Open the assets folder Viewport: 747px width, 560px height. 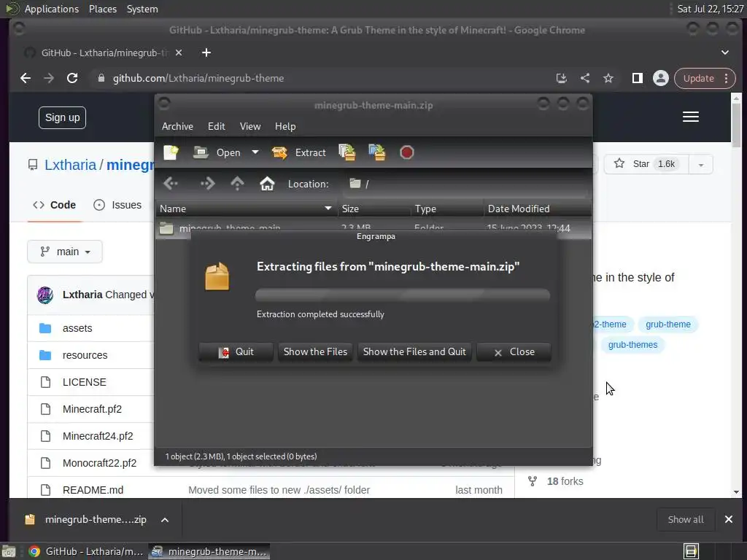coord(77,328)
